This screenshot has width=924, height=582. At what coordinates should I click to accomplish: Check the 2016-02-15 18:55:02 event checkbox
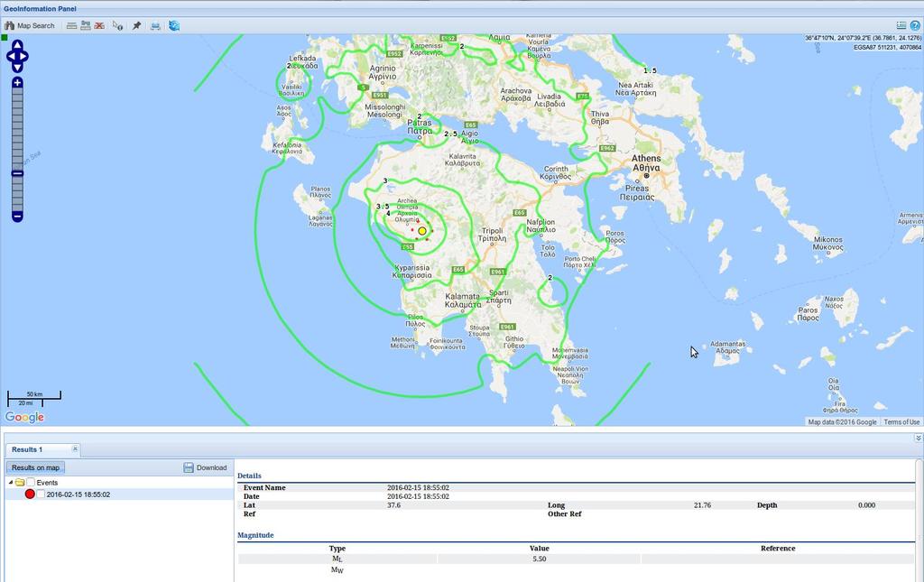tap(41, 494)
